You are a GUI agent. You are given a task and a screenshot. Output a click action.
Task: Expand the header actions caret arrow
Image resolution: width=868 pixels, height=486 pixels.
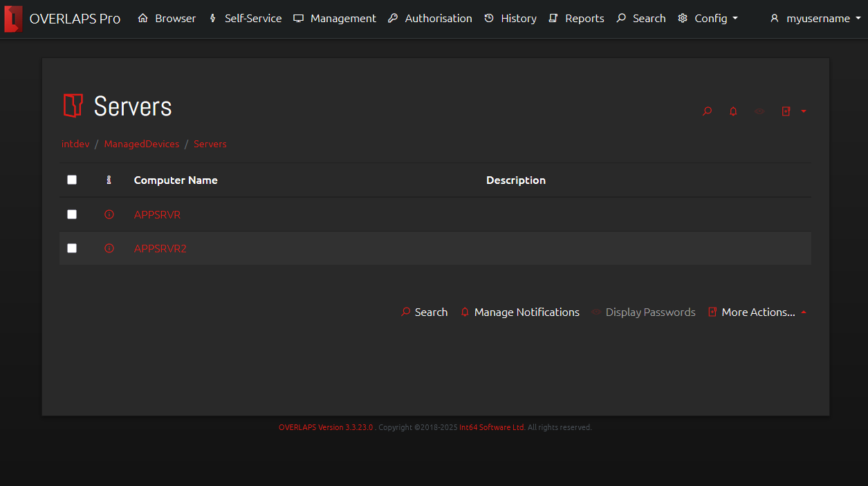click(x=804, y=111)
